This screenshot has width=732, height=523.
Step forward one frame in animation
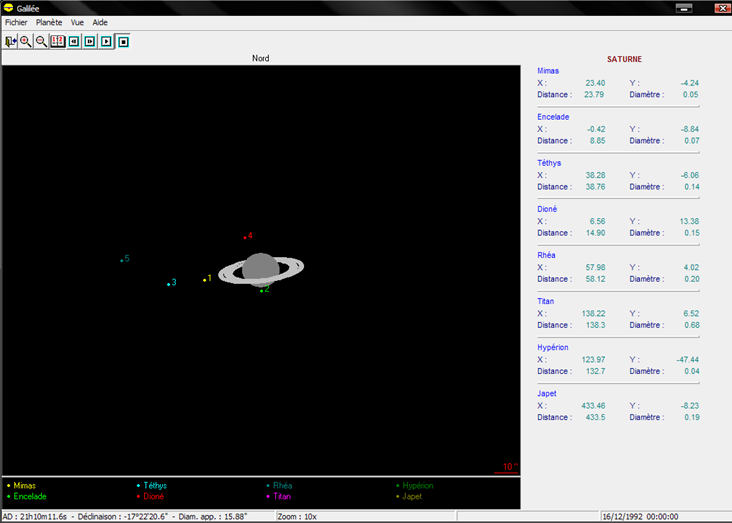tap(90, 42)
